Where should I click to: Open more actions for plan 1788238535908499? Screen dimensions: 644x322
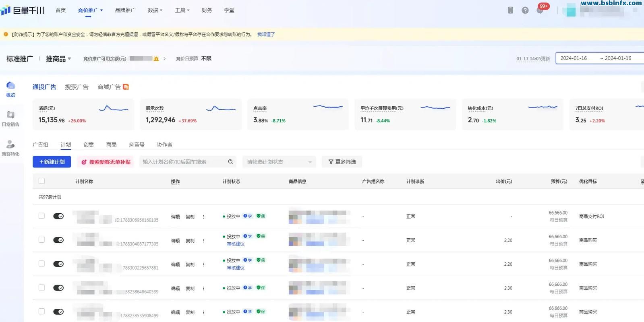click(x=203, y=312)
